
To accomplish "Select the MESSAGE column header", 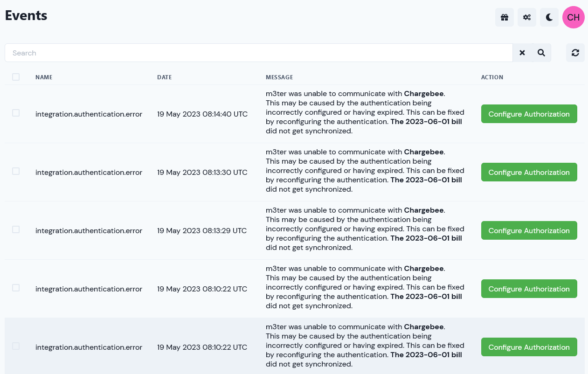I will [279, 77].
